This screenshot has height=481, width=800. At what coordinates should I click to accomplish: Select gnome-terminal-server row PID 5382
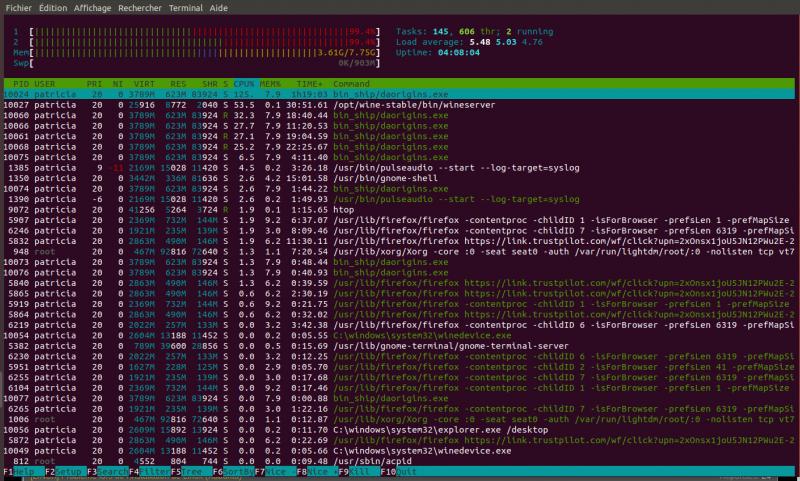[x=399, y=346]
